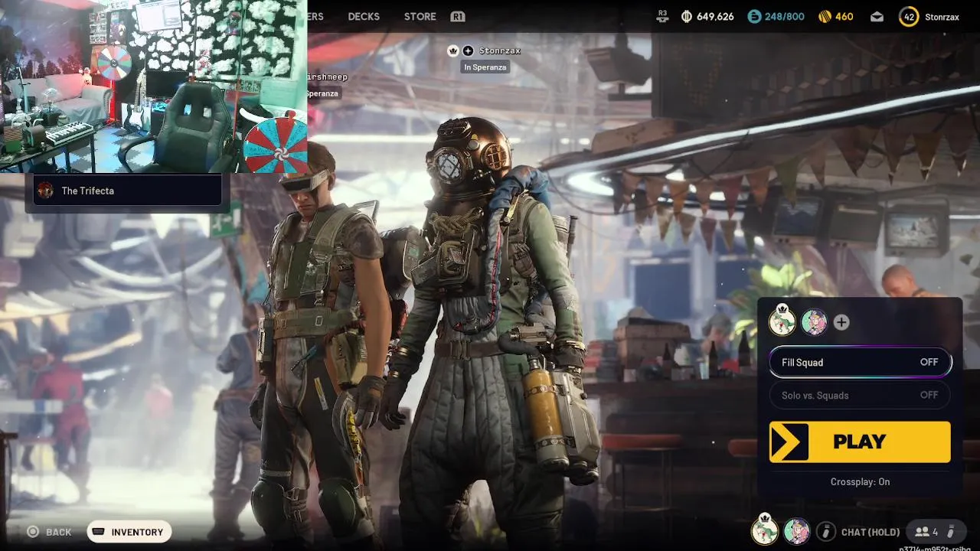This screenshot has height=551, width=980.
Task: Add a squad member with the plus button
Action: (x=841, y=322)
